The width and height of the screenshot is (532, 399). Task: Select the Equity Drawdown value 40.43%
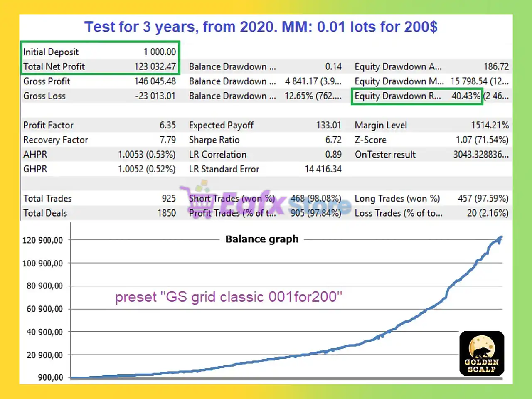pos(466,96)
